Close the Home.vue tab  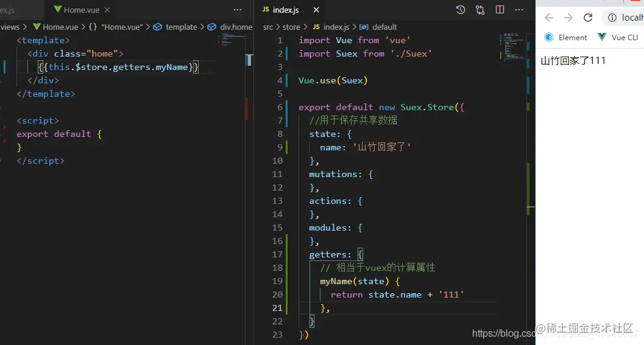(x=107, y=10)
